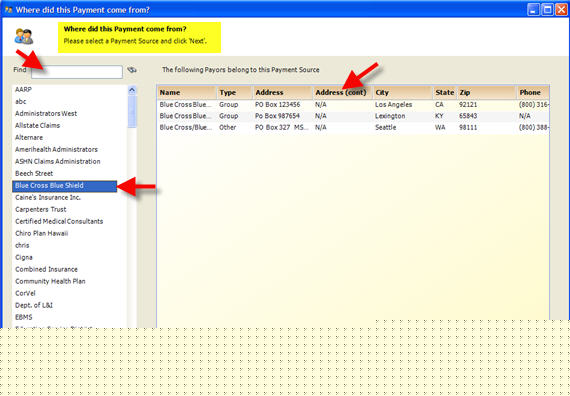The image size is (570, 396).
Task: Sort by the Name column header
Action: click(x=187, y=92)
